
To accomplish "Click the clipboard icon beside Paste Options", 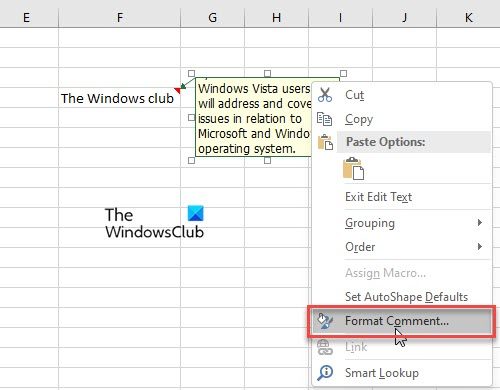I will [x=325, y=142].
